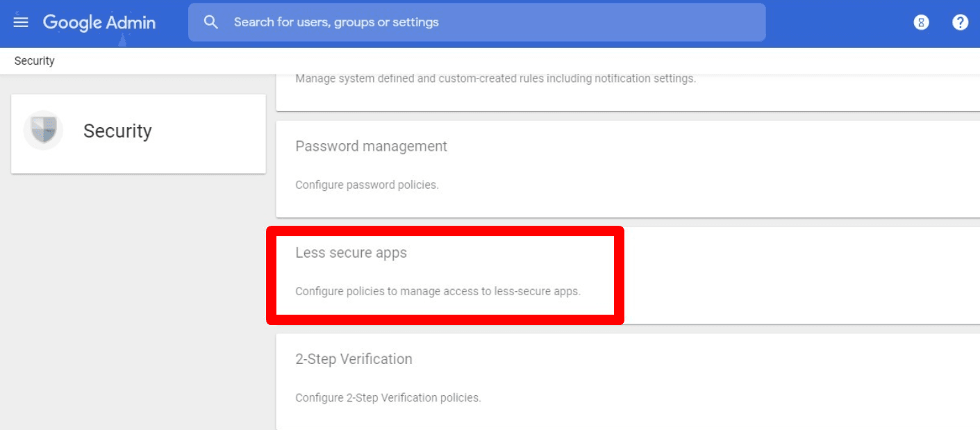Click inside the search bar
This screenshot has width=980, height=430.
coord(476,22)
